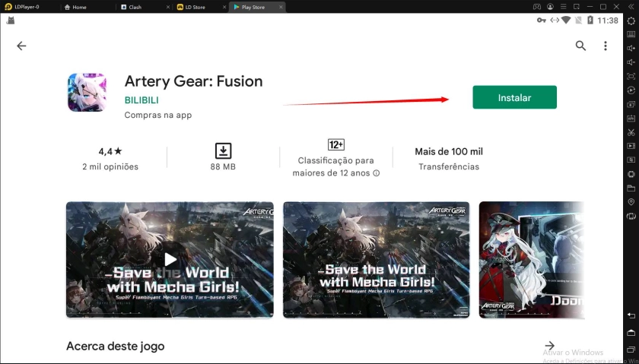
Task: Click Artery Gear app icon image
Action: point(87,93)
